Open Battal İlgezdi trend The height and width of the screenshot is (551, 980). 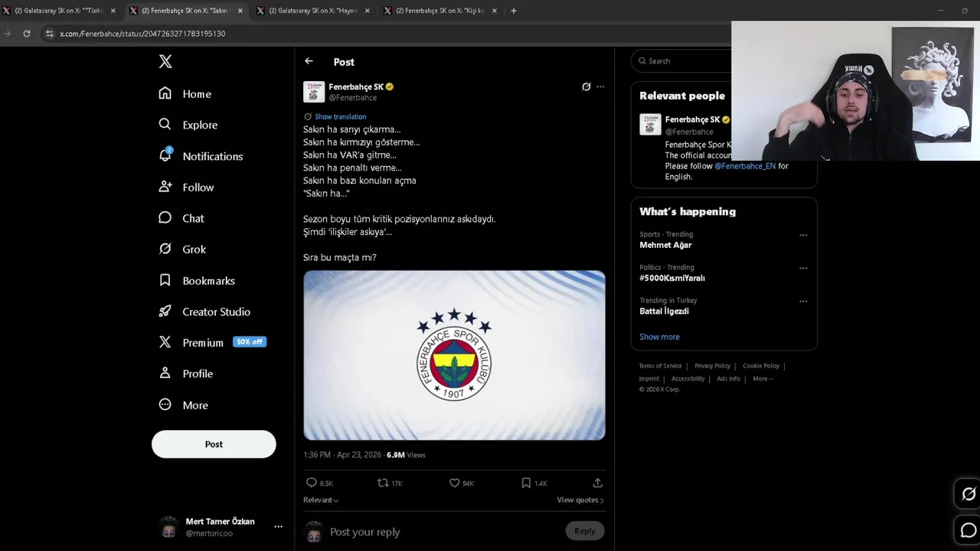(x=664, y=311)
